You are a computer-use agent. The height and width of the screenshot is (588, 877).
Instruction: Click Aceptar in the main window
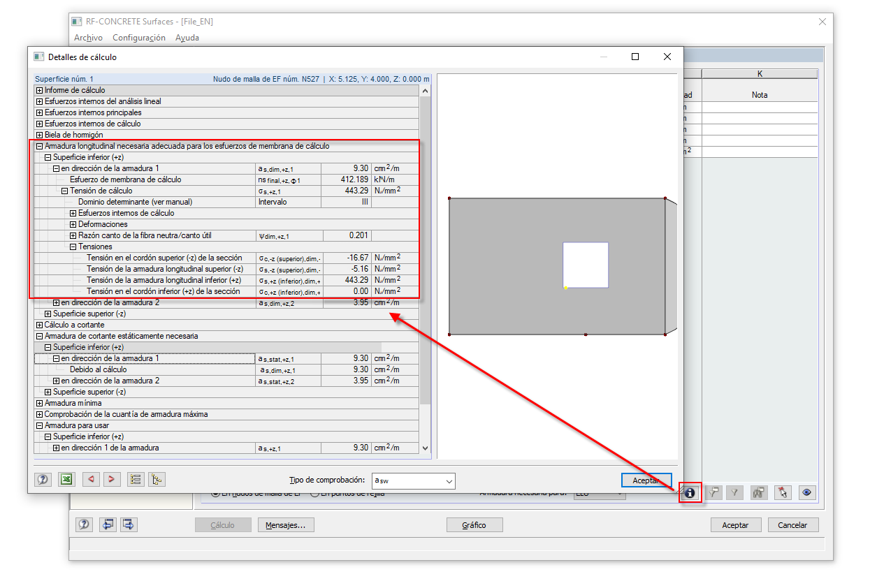pyautogui.click(x=735, y=525)
